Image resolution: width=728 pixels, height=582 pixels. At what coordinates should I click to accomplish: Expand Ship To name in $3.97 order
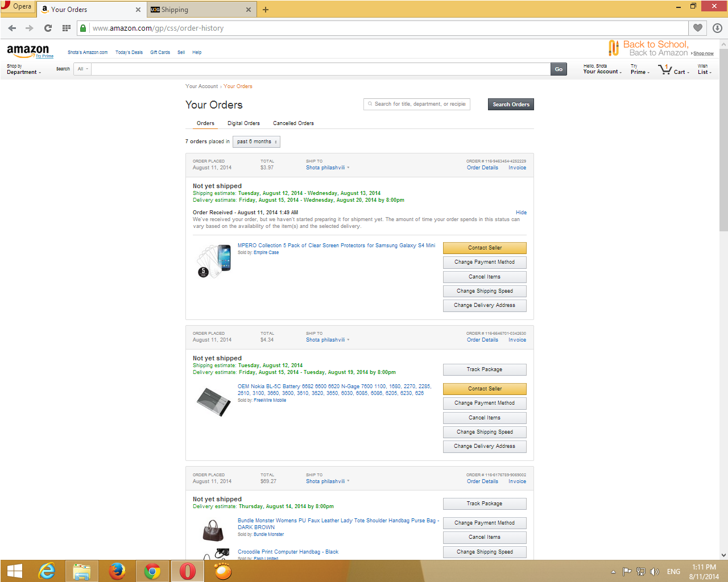(328, 168)
